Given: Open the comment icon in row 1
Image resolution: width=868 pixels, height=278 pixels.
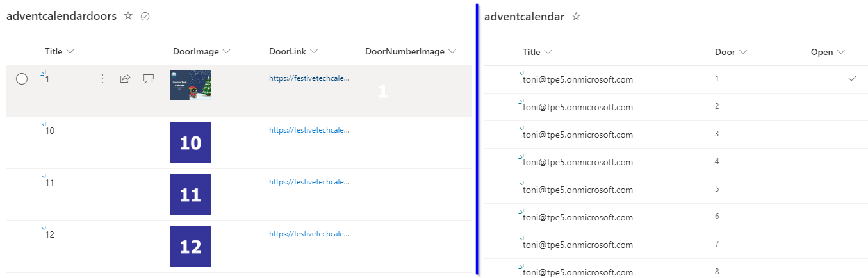Looking at the screenshot, I should [x=149, y=79].
